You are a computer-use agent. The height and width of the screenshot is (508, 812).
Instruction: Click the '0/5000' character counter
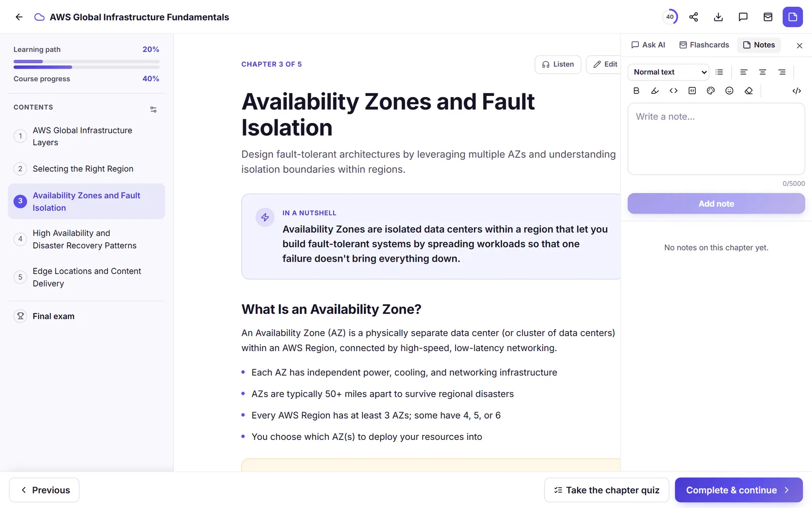(794, 183)
